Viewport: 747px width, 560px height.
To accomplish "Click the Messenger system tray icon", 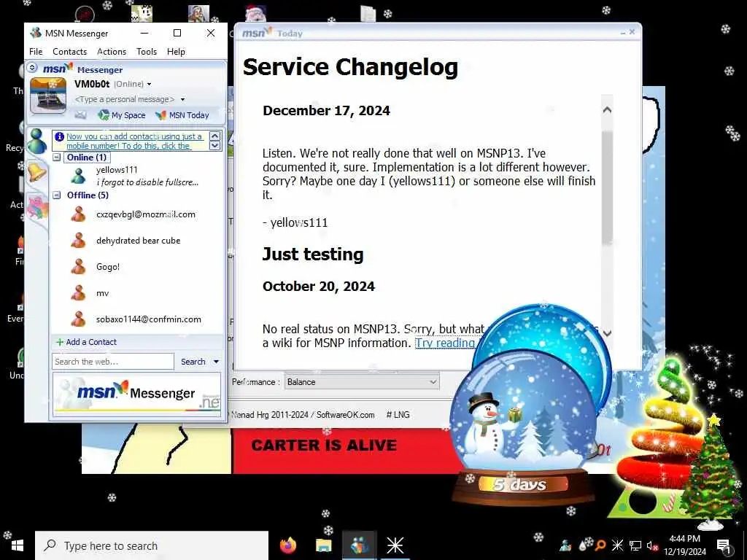I will [565, 545].
